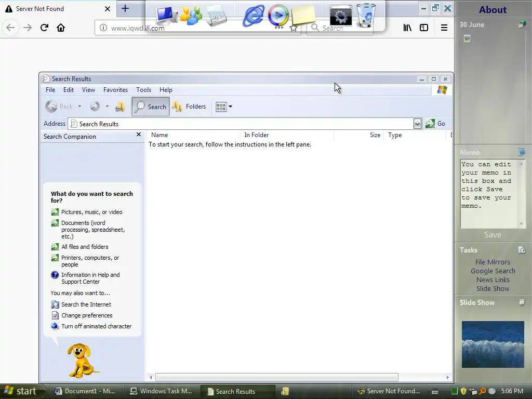This screenshot has width=532, height=399.
Task: Open the Views dropdown button
Action: coord(224,107)
